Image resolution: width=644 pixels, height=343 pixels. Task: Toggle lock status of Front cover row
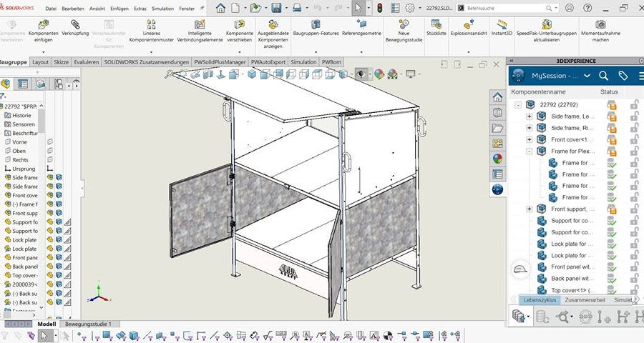pyautogui.click(x=634, y=139)
